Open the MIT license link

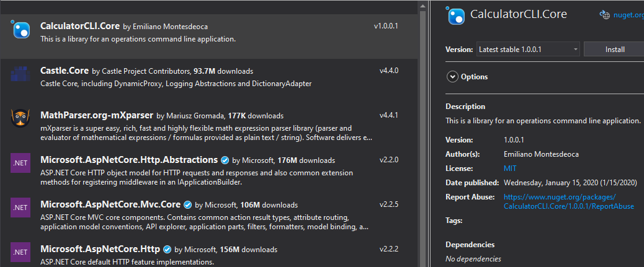(510, 168)
